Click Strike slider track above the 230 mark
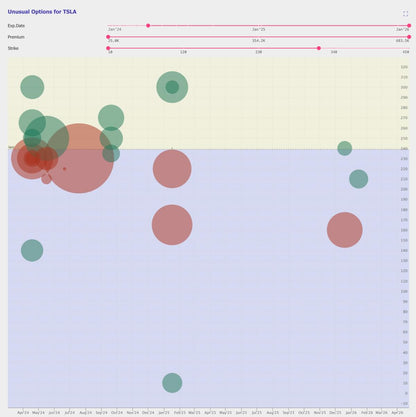This screenshot has width=416, height=417. (x=258, y=48)
